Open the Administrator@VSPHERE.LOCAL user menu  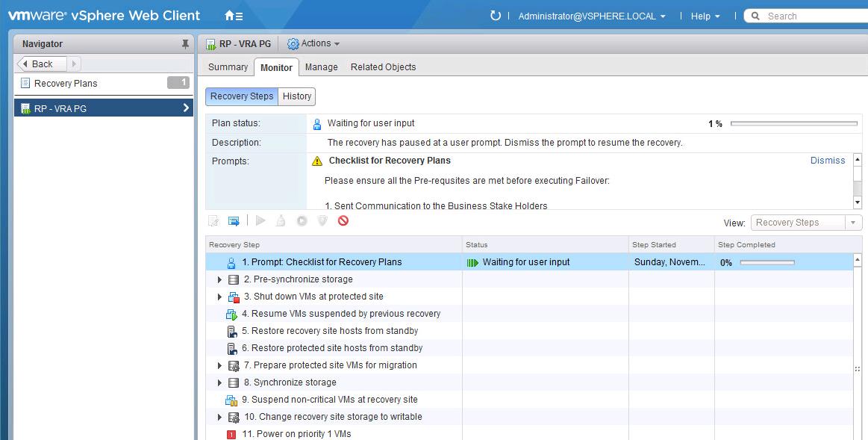pyautogui.click(x=592, y=16)
